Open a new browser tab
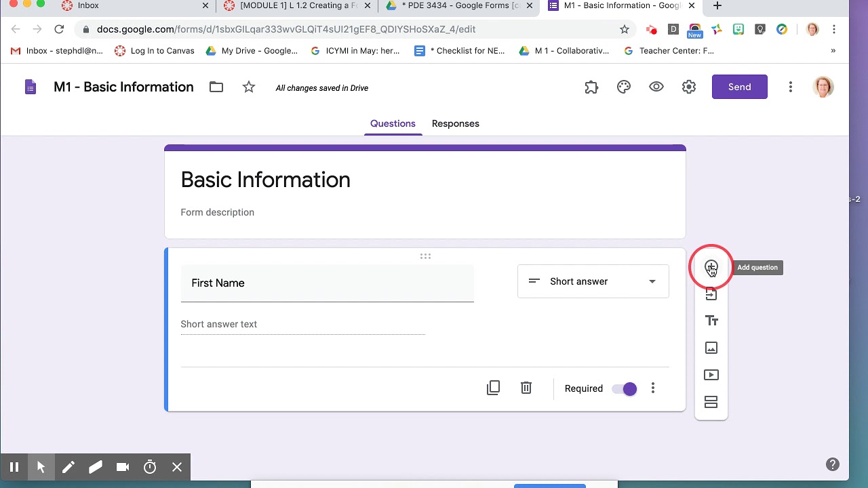The image size is (868, 488). tap(717, 5)
